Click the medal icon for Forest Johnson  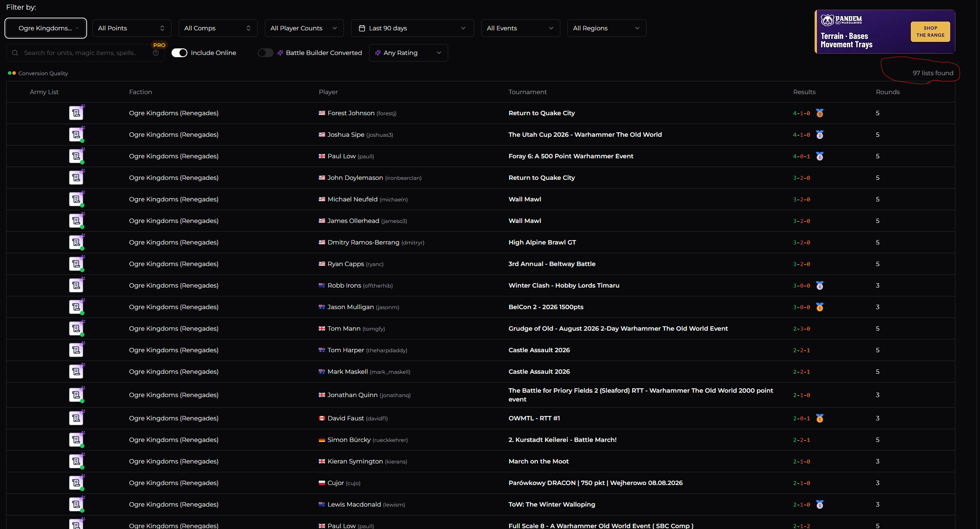tap(820, 113)
